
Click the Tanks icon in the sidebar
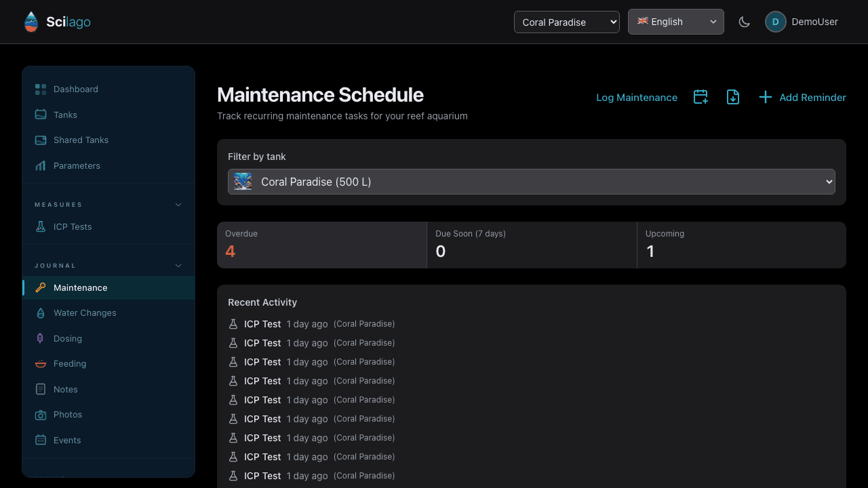click(x=41, y=115)
